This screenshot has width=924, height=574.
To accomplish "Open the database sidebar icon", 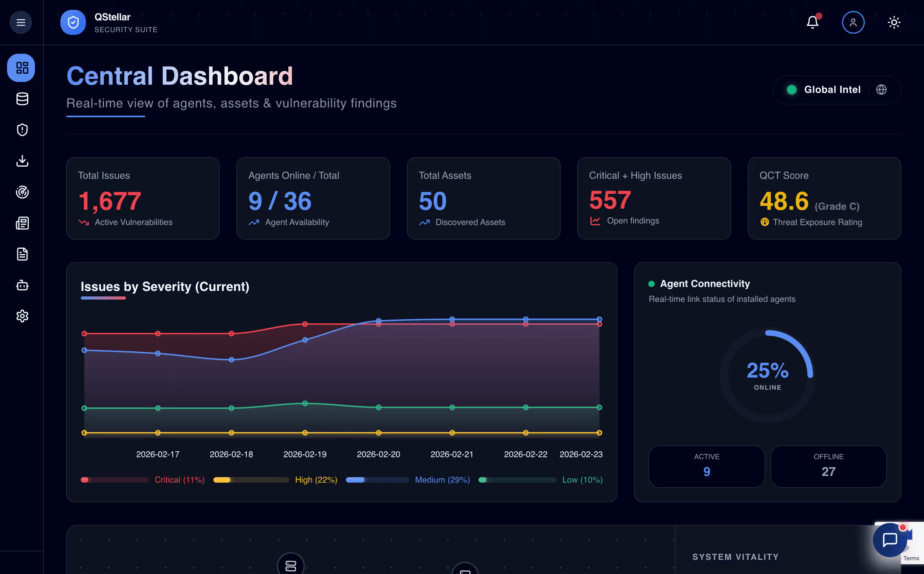I will [x=22, y=99].
